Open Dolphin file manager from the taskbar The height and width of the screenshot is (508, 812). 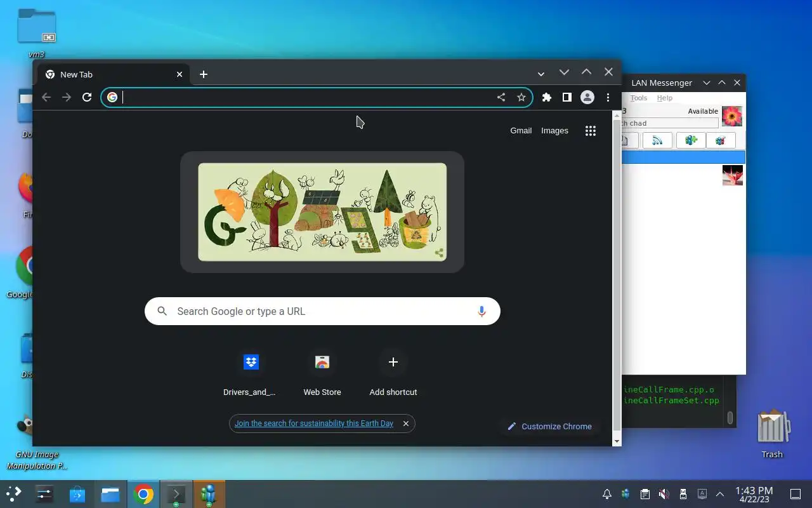(x=110, y=494)
